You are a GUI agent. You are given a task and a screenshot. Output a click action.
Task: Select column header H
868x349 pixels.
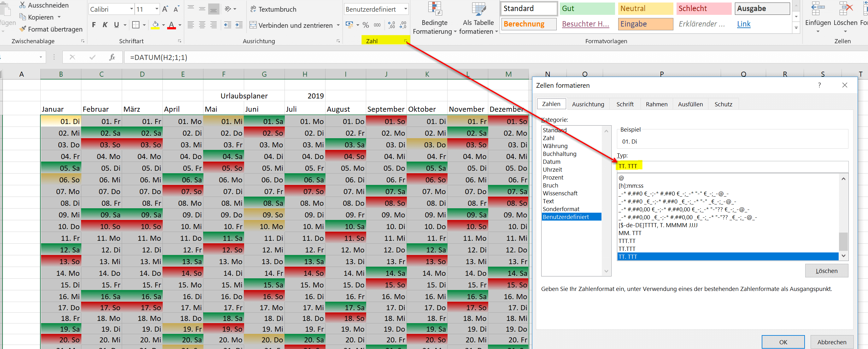[305, 74]
